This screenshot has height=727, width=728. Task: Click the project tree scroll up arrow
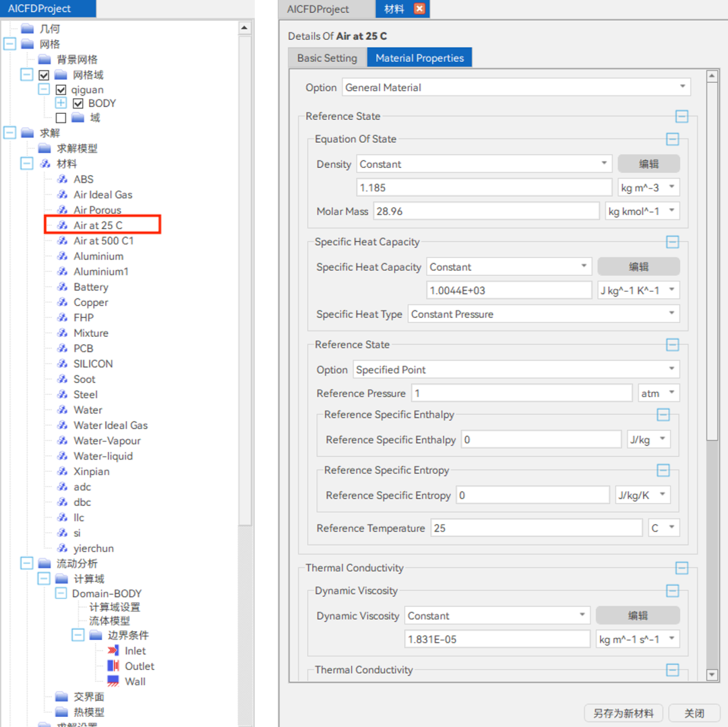coord(245,28)
